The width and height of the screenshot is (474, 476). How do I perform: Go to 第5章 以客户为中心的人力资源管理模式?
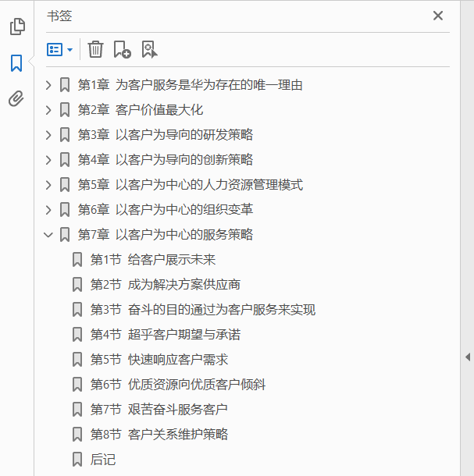click(x=191, y=185)
